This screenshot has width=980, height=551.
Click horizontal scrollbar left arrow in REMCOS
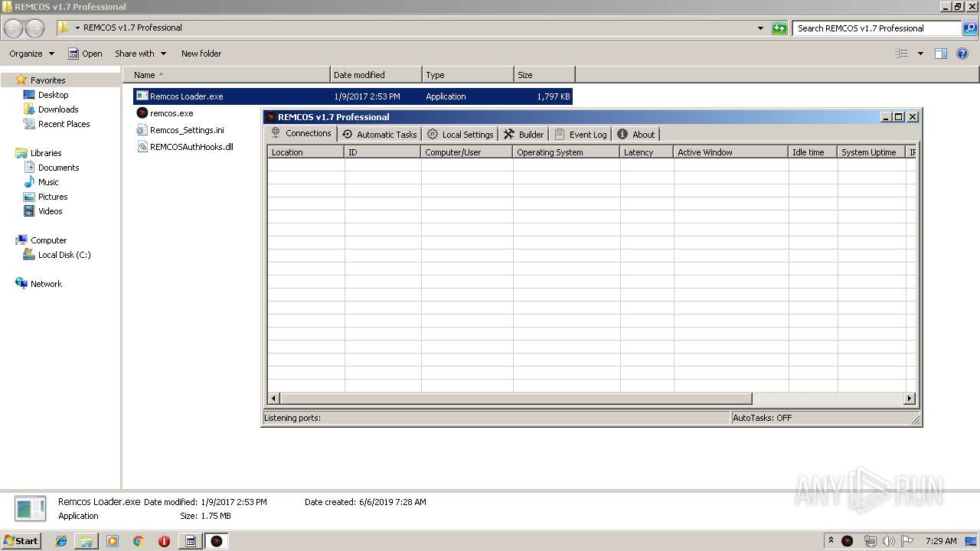274,399
